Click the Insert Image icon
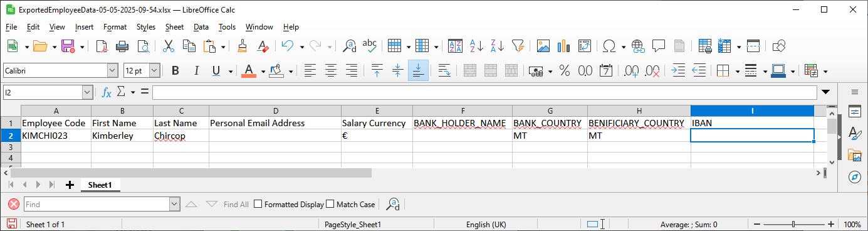The image size is (868, 231). pos(543,46)
